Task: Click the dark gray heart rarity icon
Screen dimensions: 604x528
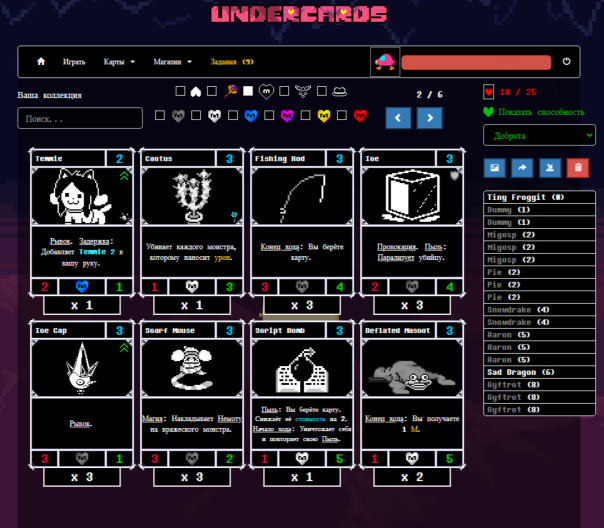Action: tap(178, 116)
